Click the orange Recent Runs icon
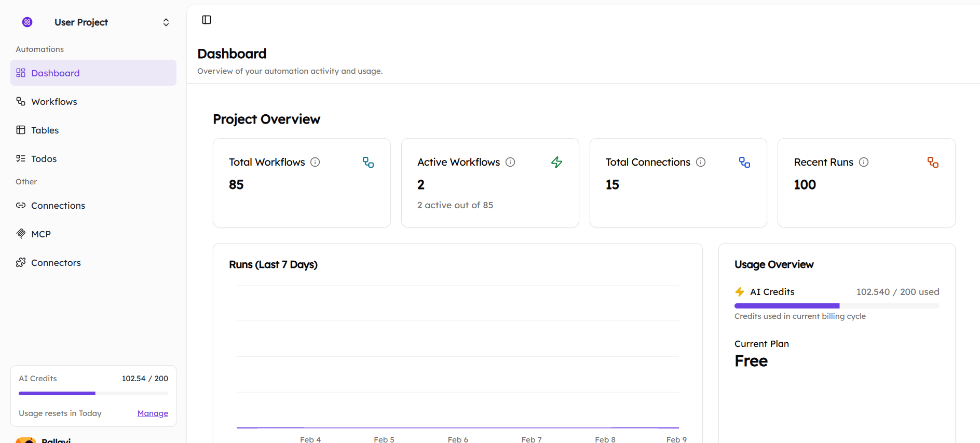 [x=933, y=163]
